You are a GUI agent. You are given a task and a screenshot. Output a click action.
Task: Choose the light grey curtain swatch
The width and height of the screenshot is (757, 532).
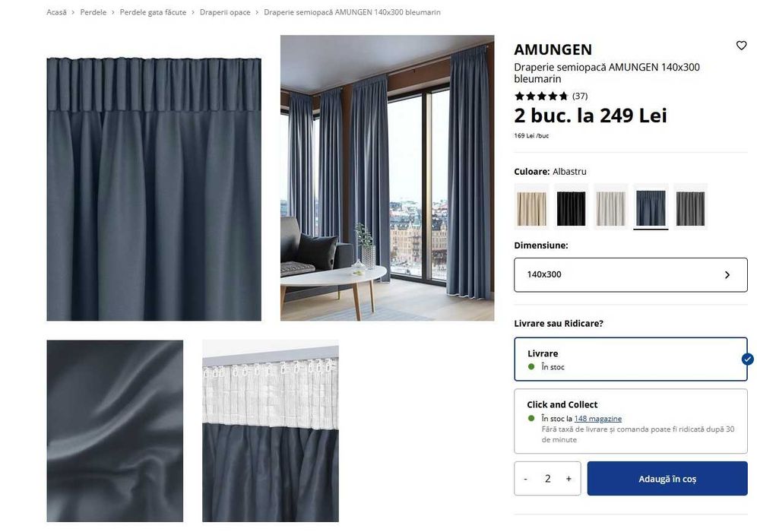[611, 207]
